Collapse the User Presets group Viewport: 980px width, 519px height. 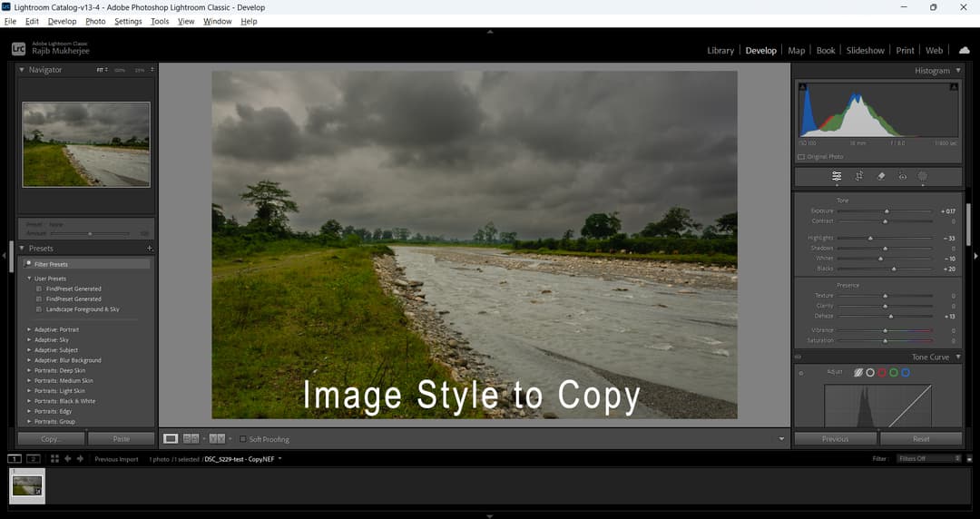point(29,279)
